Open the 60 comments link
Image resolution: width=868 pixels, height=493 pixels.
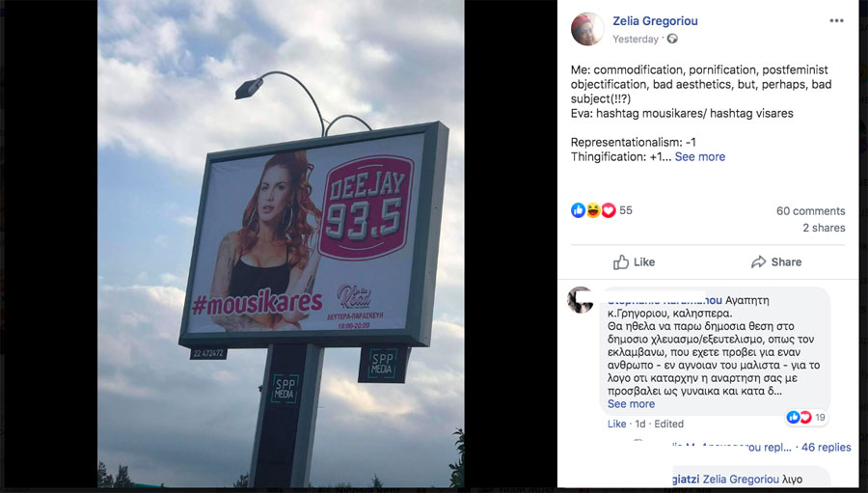pos(810,211)
